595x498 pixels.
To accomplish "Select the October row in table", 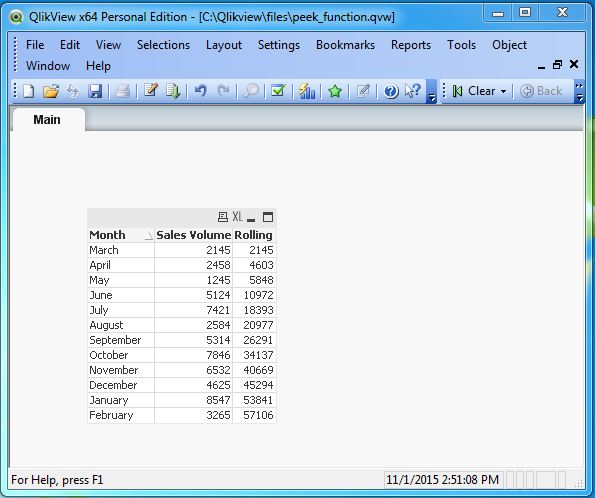I will click(x=181, y=355).
